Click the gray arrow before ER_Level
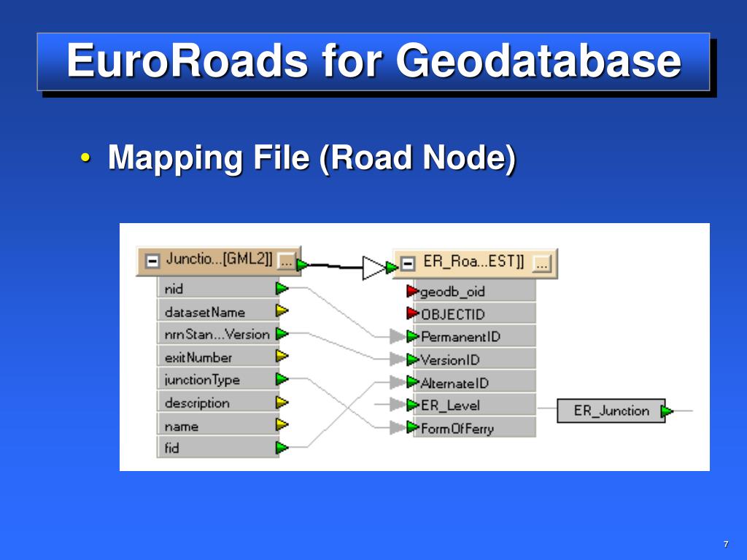The width and height of the screenshot is (747, 560). pos(398,405)
